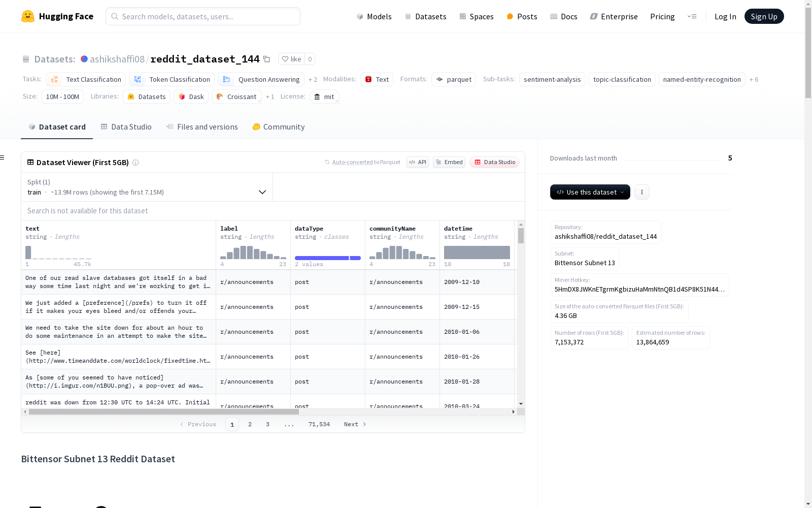Click the left-edge table of contents icon

click(x=2, y=157)
